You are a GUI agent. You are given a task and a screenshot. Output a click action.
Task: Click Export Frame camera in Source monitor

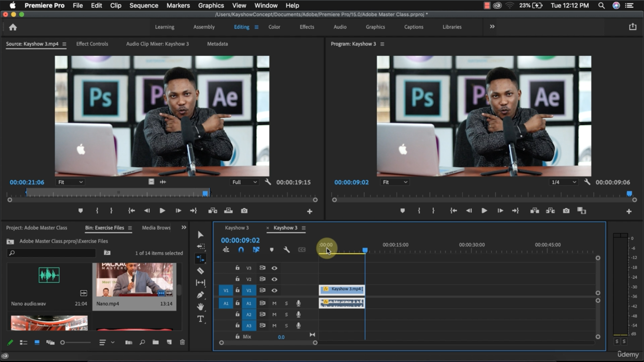pos(244,211)
